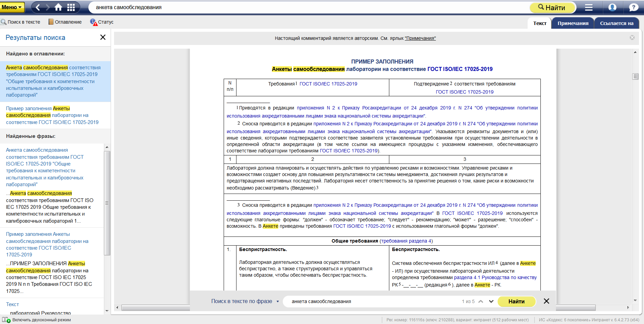Switch to the Текст tab
Viewport: 644px width, 324px height.
tap(539, 23)
